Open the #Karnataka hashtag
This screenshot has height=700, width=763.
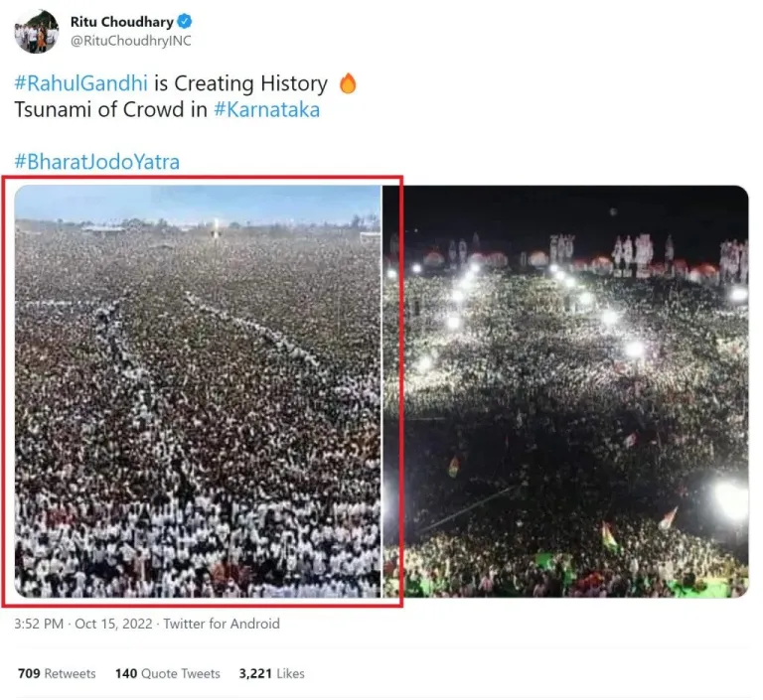[x=266, y=110]
